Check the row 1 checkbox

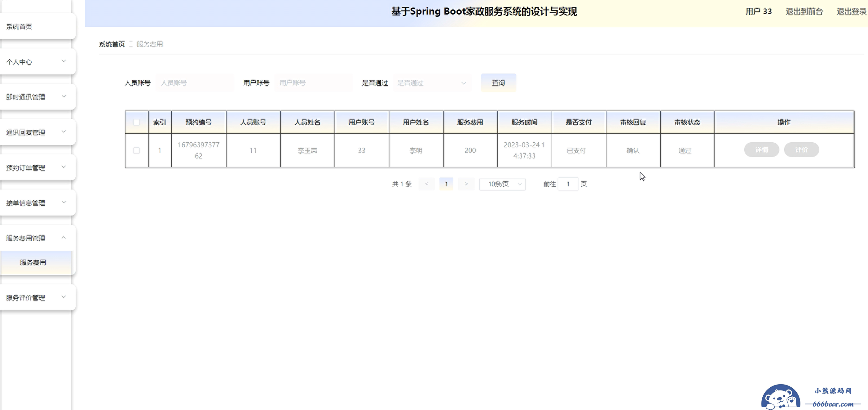pyautogui.click(x=136, y=150)
